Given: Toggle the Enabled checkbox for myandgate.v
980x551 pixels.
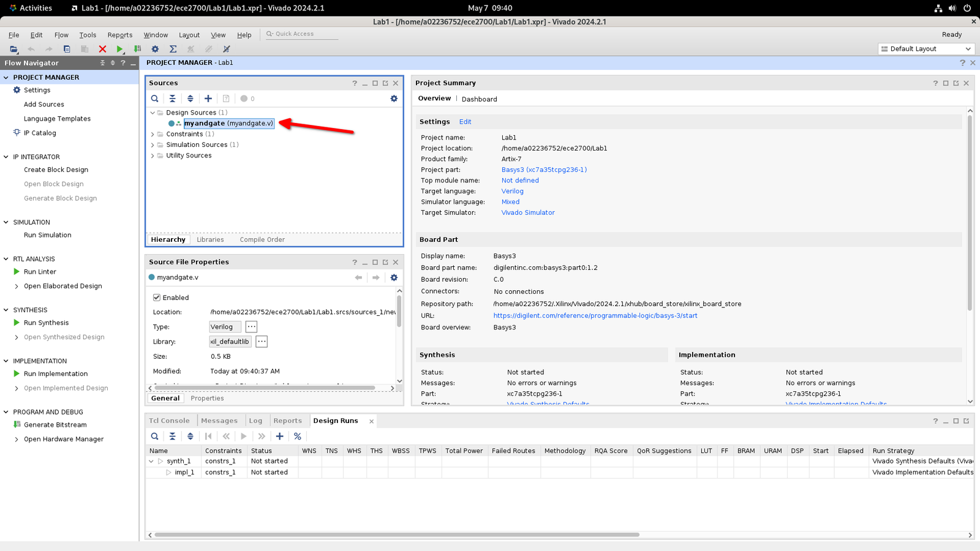Looking at the screenshot, I should point(157,298).
